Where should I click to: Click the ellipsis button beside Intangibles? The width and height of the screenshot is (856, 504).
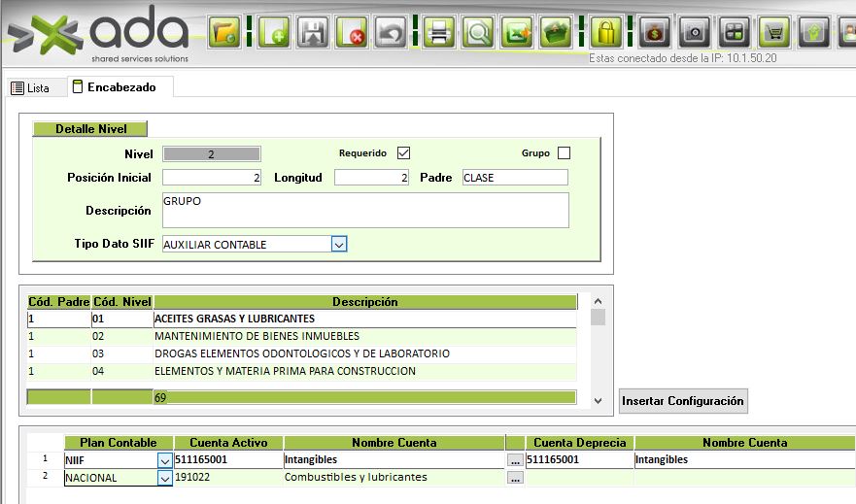click(515, 460)
